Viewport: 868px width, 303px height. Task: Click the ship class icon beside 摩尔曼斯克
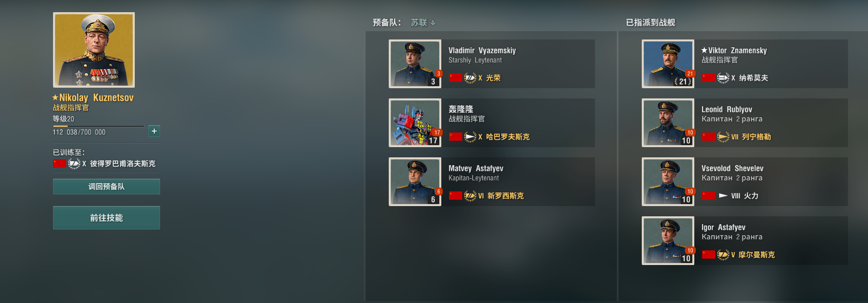[x=723, y=255]
